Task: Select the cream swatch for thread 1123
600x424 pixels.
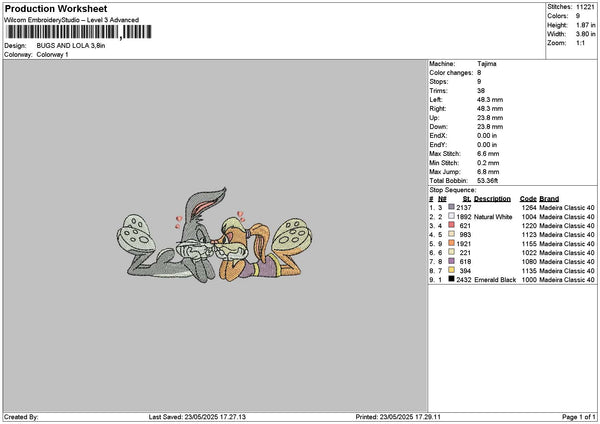Action: [x=452, y=234]
